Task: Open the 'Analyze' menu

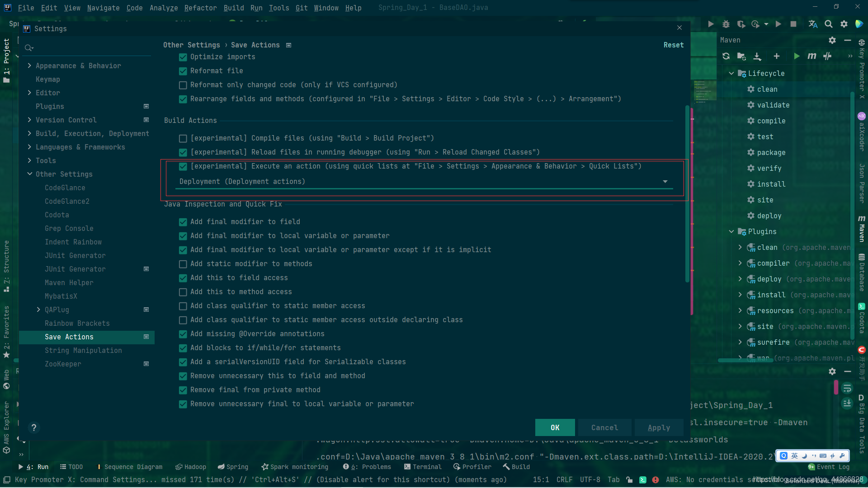Action: tap(164, 7)
